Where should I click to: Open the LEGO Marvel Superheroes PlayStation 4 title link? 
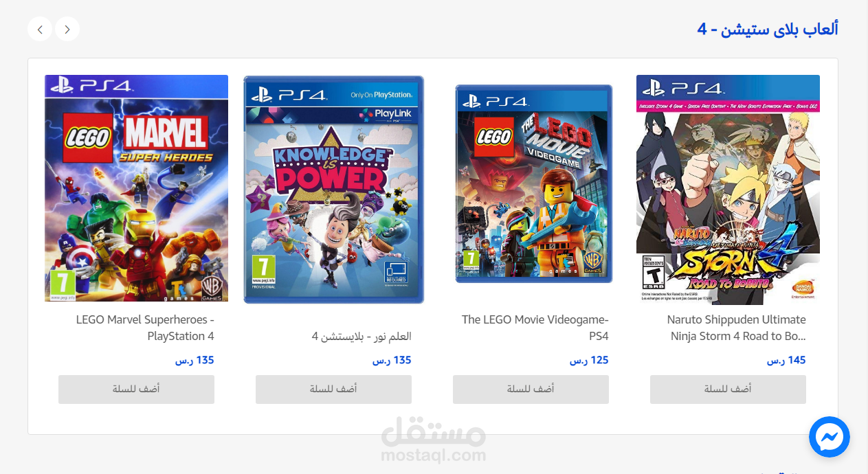click(145, 328)
